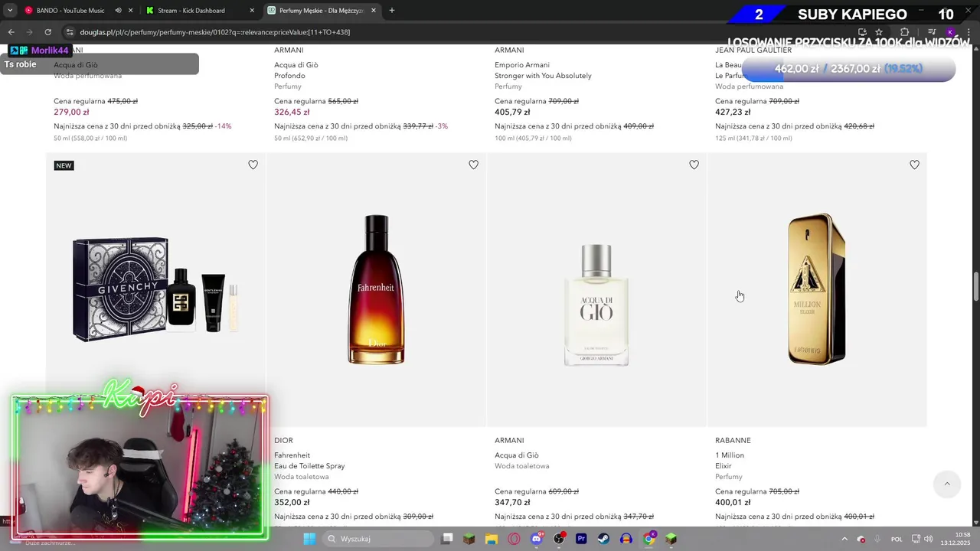Show hidden system tray icons
The image size is (980, 551).
coord(844,539)
